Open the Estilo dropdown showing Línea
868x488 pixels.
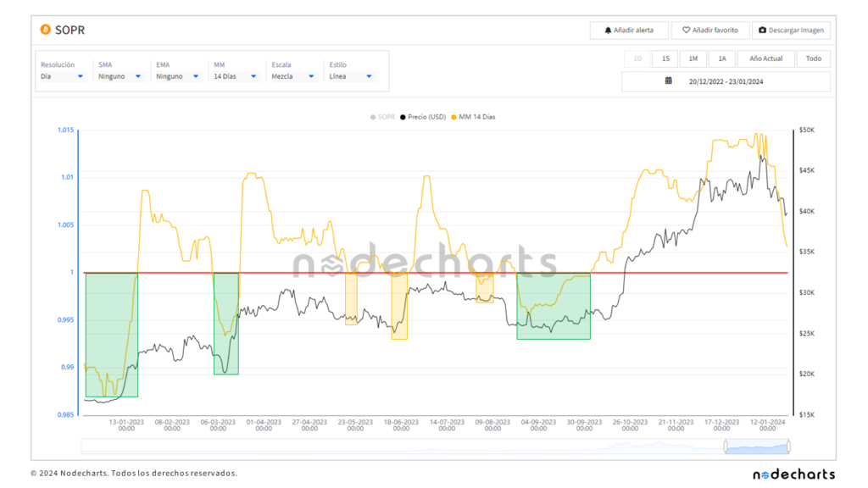pos(350,76)
